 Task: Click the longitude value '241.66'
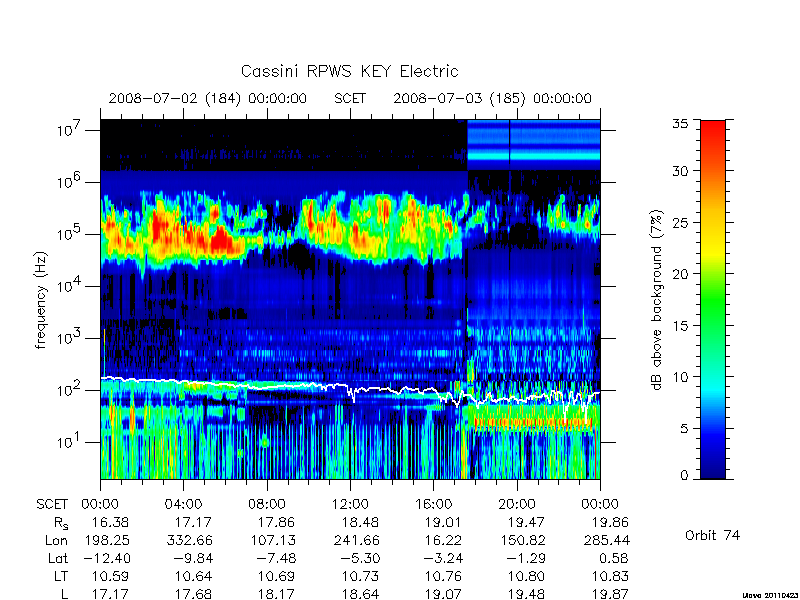[356, 540]
